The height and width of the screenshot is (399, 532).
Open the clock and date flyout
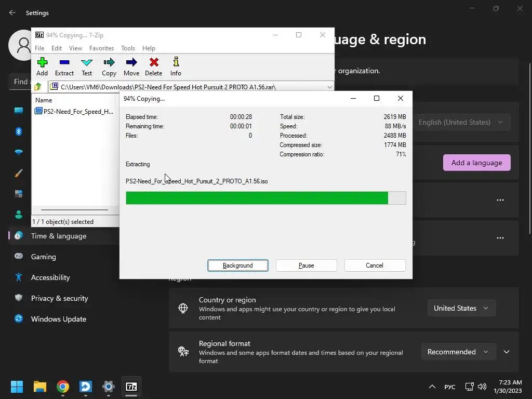pyautogui.click(x=508, y=387)
